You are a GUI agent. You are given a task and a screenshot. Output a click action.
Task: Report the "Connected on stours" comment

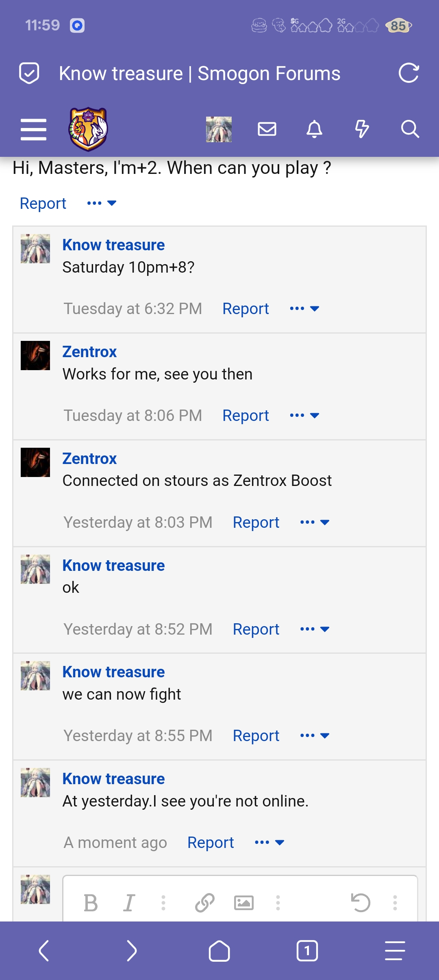tap(256, 523)
